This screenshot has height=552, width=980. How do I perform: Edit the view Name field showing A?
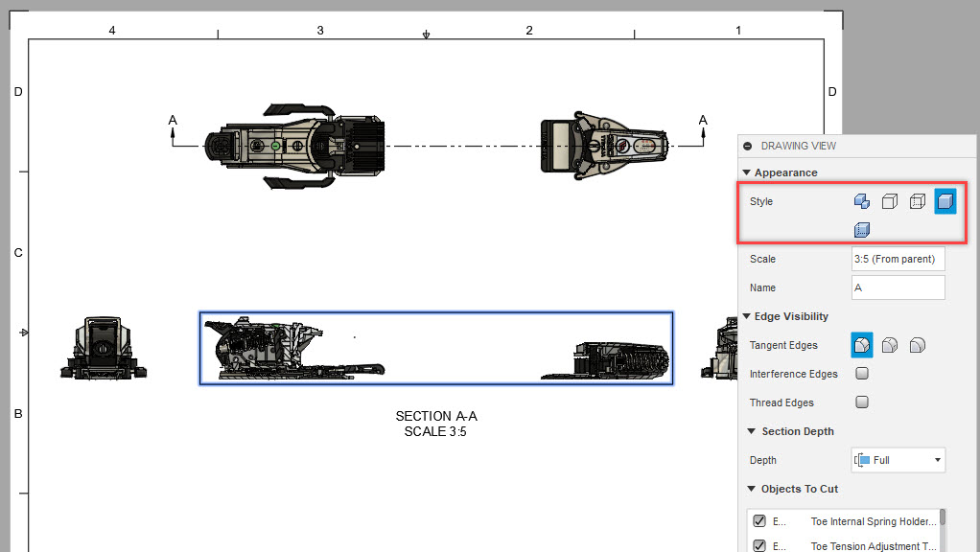898,287
